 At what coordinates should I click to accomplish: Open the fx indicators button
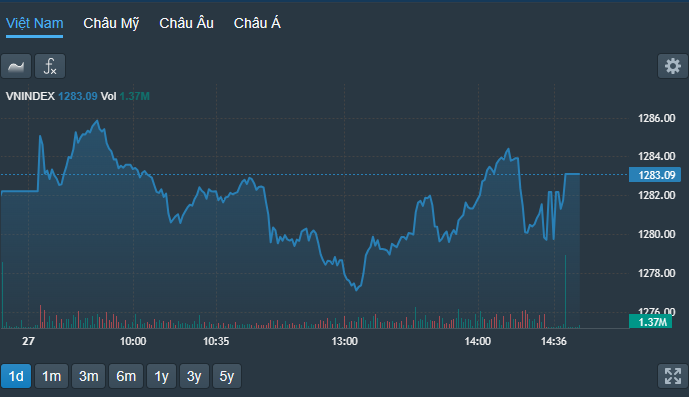tap(50, 66)
